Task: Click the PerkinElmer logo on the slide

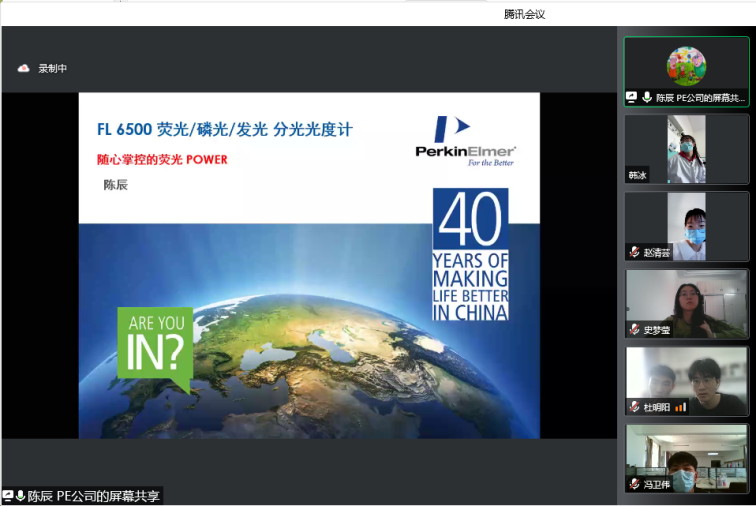Action: [x=466, y=141]
